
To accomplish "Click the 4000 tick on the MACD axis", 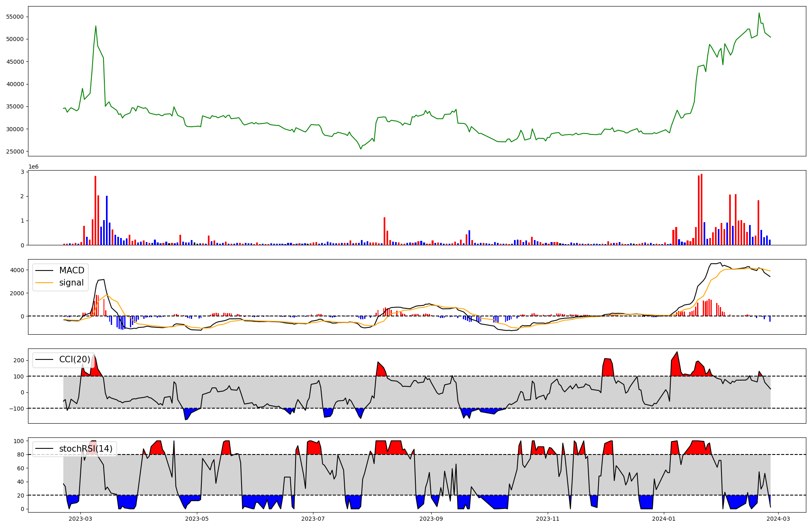I will pos(17,270).
